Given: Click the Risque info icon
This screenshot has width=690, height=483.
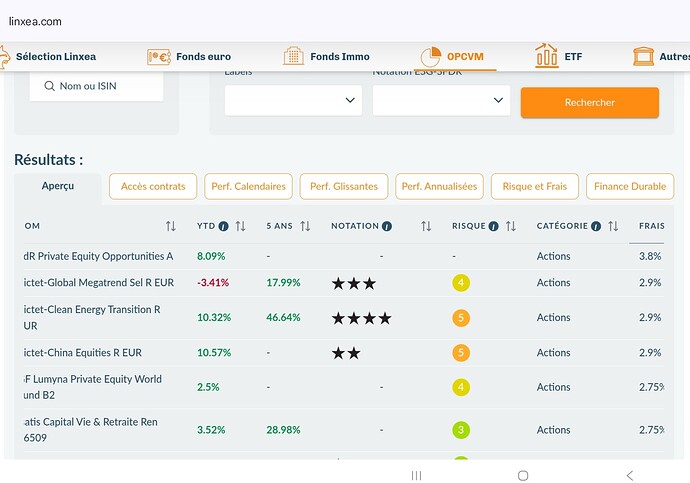Looking at the screenshot, I should 495,226.
